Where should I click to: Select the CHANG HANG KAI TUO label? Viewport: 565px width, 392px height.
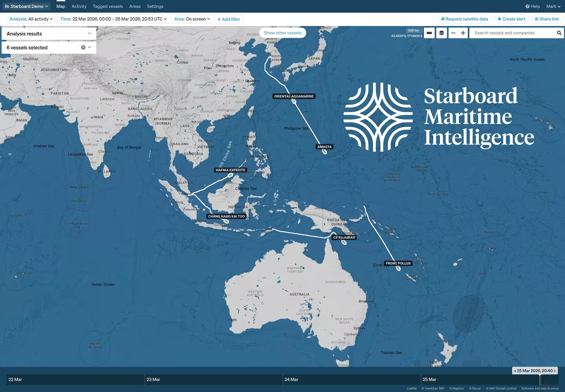pos(226,216)
